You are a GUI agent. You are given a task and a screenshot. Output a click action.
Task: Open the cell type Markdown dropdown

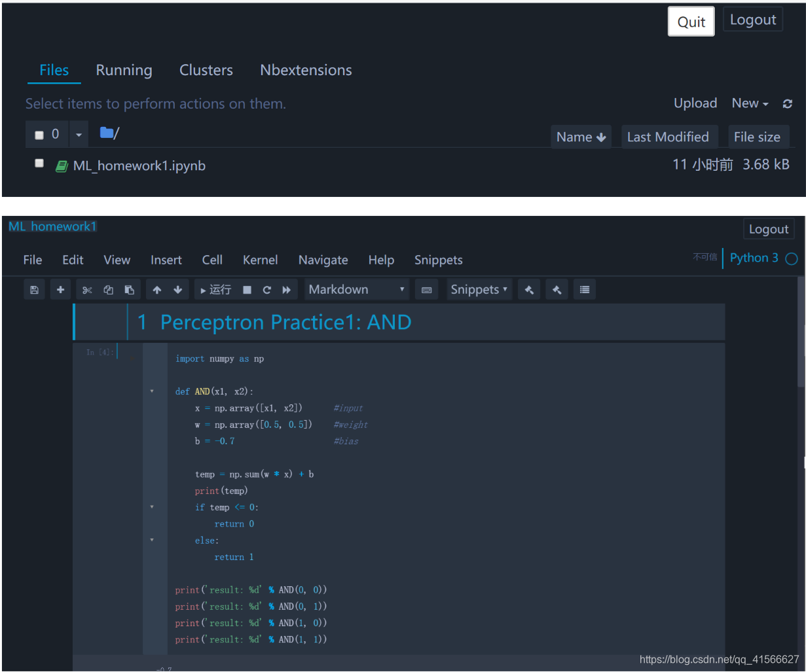tap(357, 289)
